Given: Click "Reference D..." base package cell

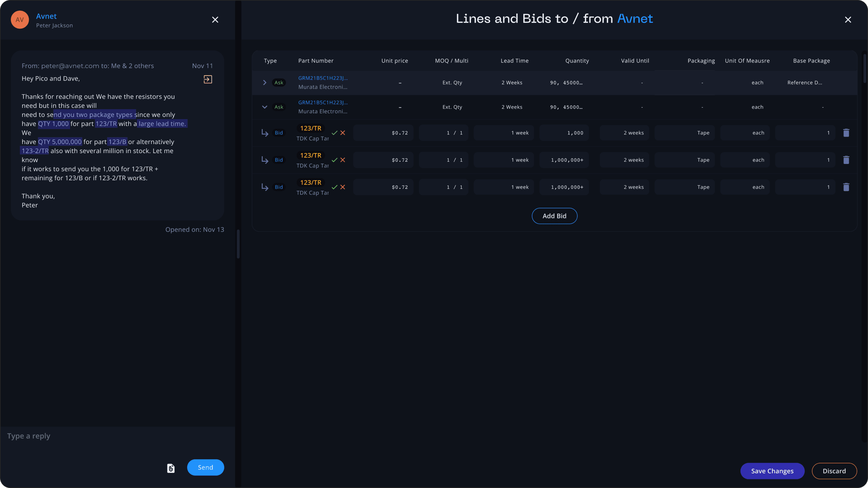Looking at the screenshot, I should pos(805,83).
